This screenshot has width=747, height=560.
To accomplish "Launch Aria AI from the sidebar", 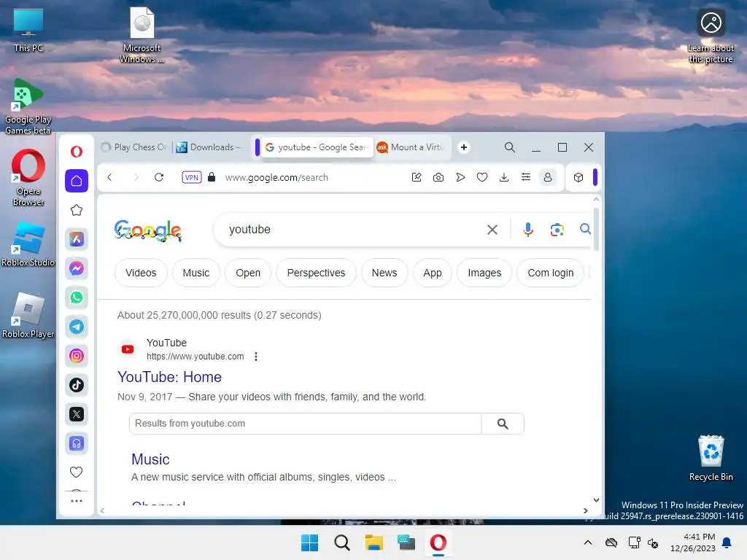I will pyautogui.click(x=76, y=239).
